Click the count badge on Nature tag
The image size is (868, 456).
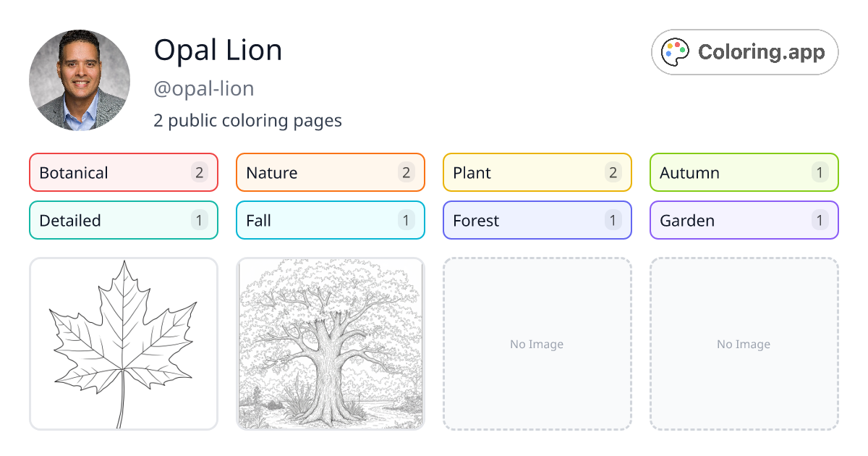[405, 172]
